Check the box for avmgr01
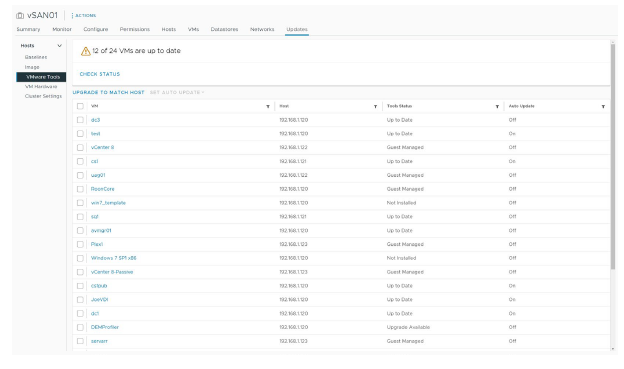The height and width of the screenshot is (369, 624). click(80, 230)
